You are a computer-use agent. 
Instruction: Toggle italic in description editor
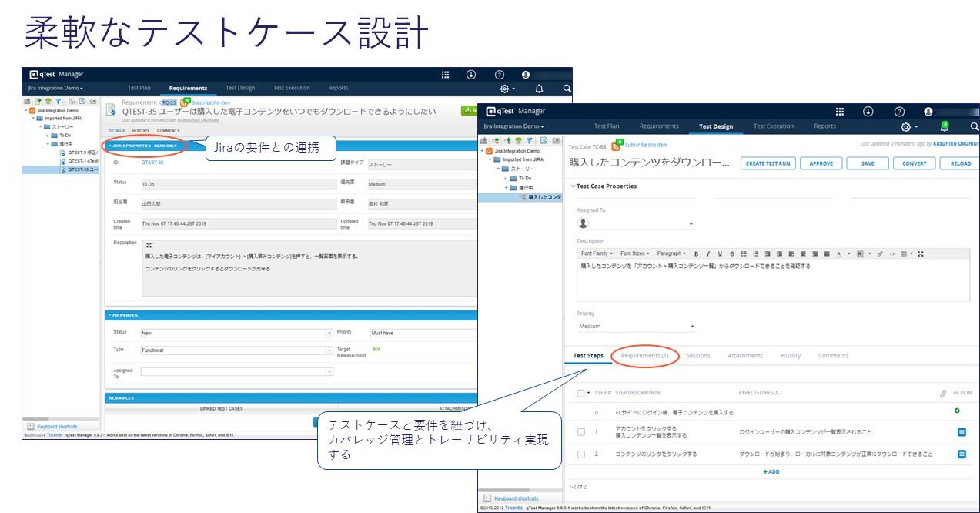(707, 253)
